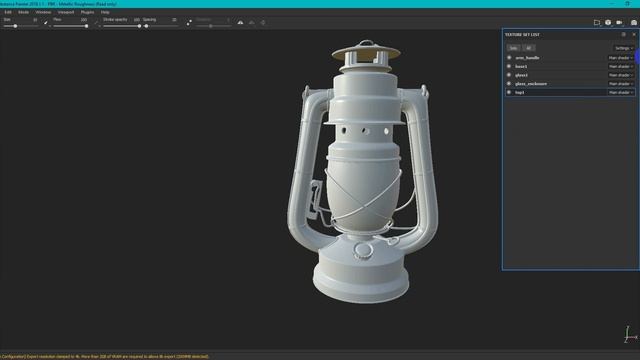Open the 3D view mode sphere icon
The height and width of the screenshot is (360, 640).
coord(608,22)
